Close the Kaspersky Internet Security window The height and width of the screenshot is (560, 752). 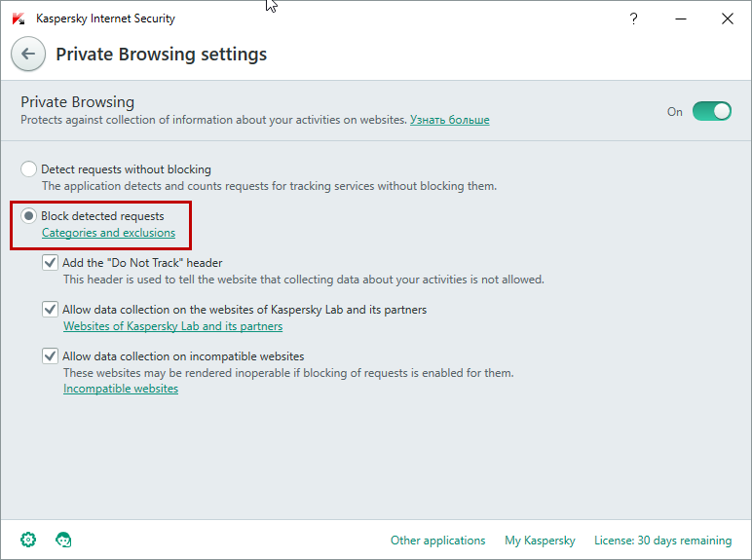click(x=727, y=19)
